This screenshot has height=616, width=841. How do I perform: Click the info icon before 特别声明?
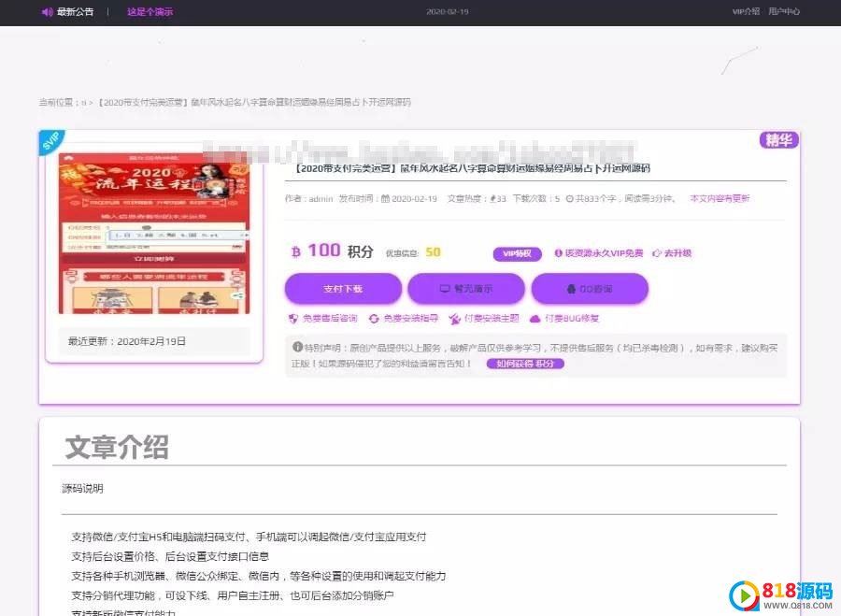point(298,347)
